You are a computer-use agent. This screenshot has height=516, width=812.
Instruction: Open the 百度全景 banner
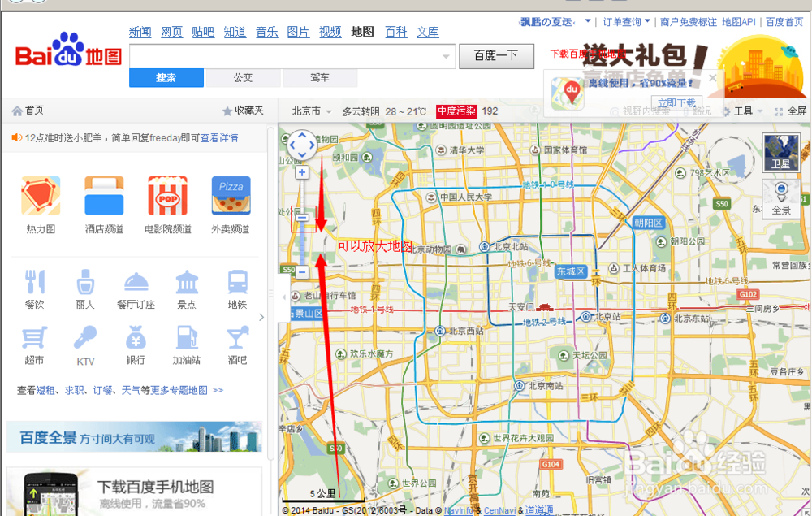[x=134, y=436]
